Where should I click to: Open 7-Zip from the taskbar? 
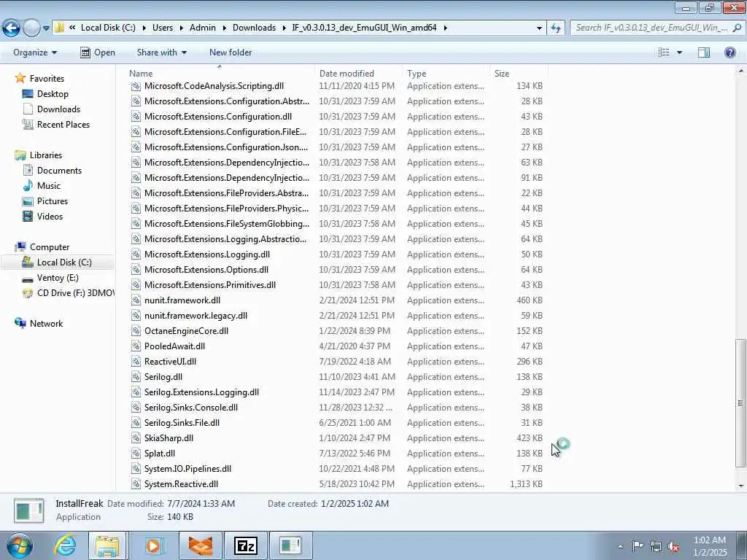(245, 545)
